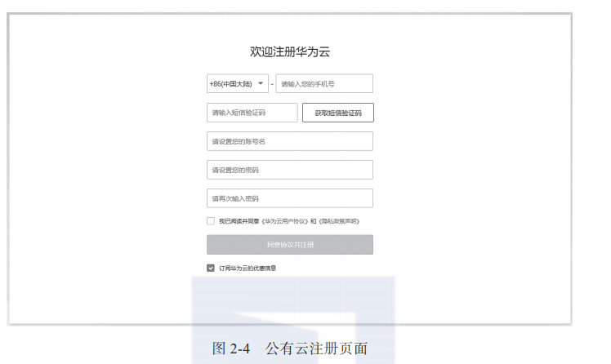The image size is (611, 364).
Task: Click the phone number input field
Action: pos(324,84)
